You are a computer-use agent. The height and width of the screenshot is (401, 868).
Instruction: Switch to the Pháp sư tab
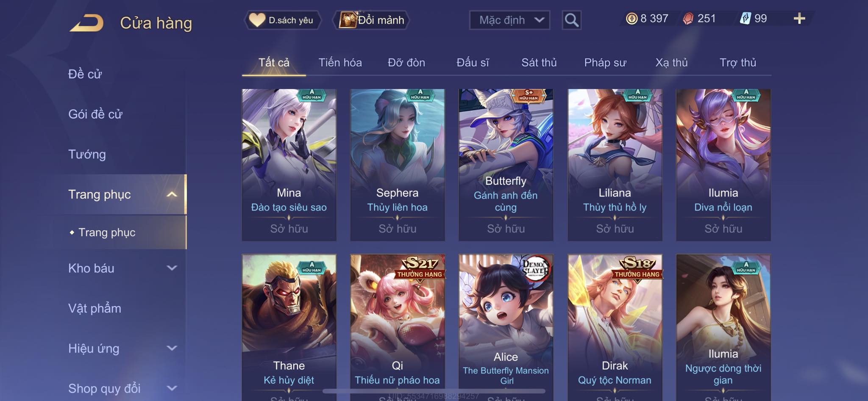(605, 63)
